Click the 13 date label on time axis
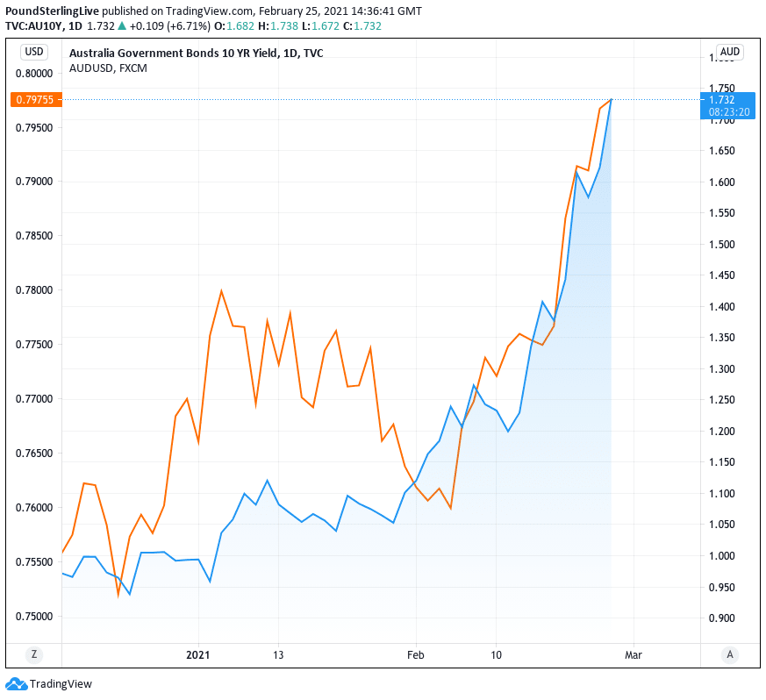 [278, 654]
